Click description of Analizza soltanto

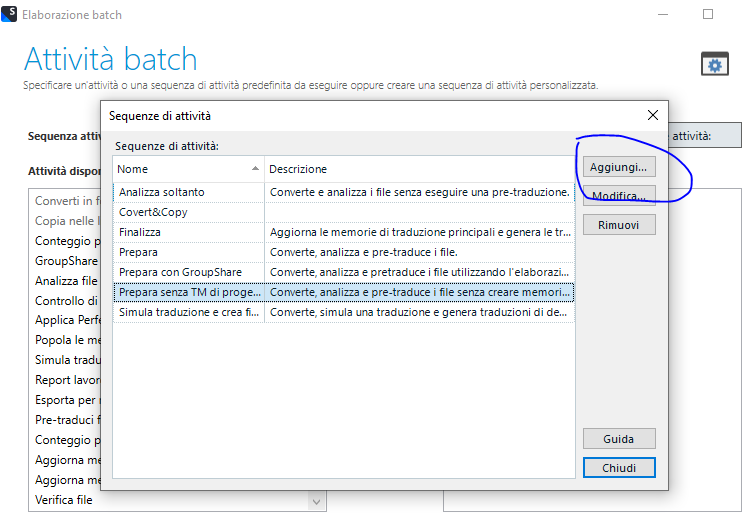pyautogui.click(x=419, y=192)
